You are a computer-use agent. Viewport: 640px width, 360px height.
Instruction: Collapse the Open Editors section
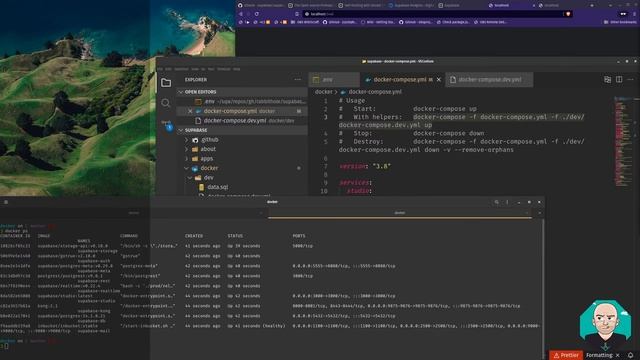pos(242,92)
